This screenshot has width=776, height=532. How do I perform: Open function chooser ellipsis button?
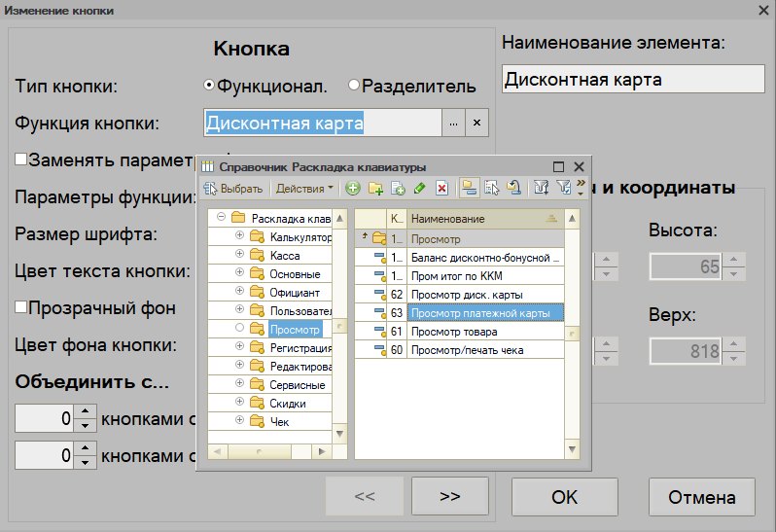tap(453, 123)
